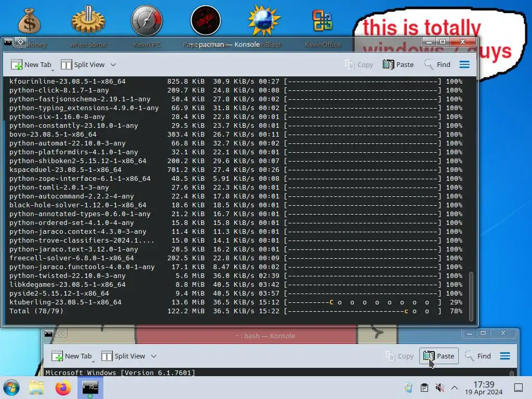Click the first system tray icon left of the clipboard
The image size is (532, 399).
(x=408, y=388)
